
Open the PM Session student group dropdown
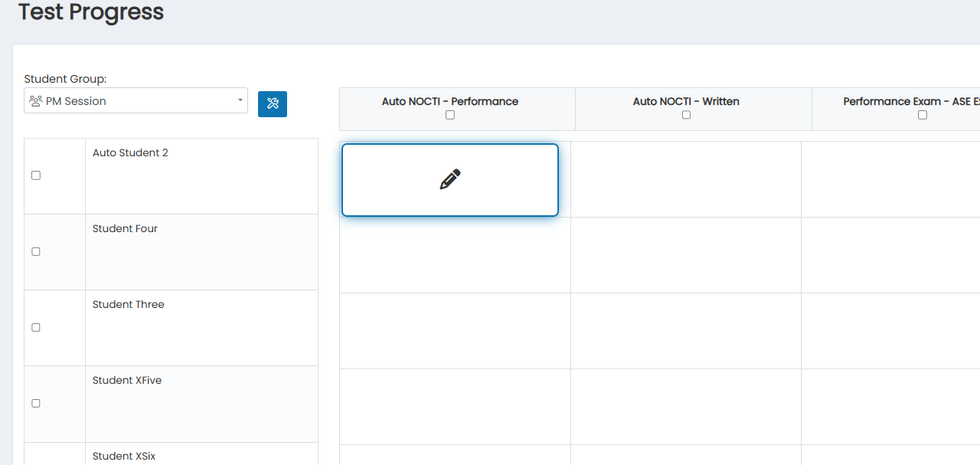[x=136, y=100]
